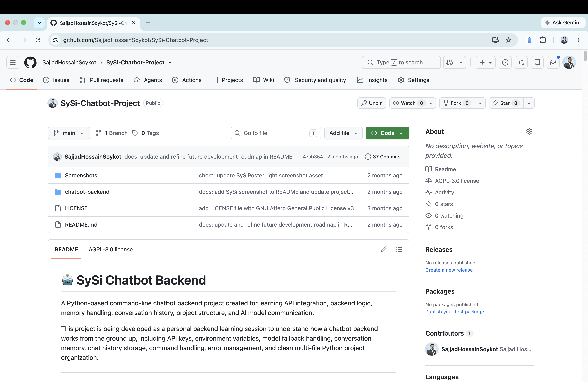Click Publish your first package link

point(455,312)
